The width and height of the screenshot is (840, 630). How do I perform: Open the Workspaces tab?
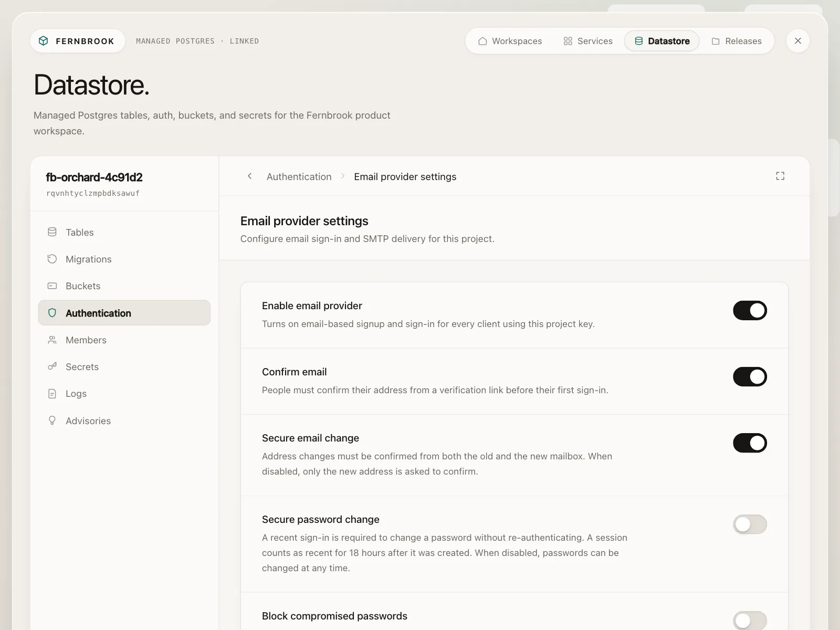[510, 41]
